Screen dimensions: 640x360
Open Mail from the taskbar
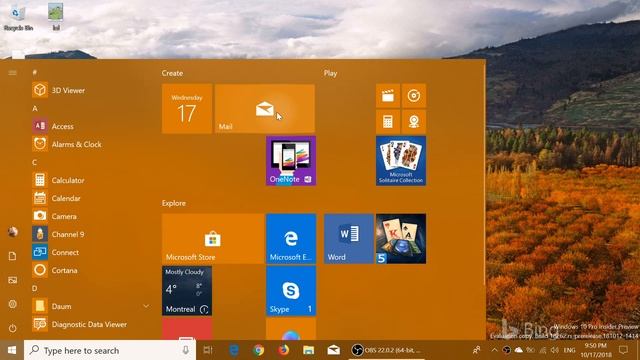tap(333, 350)
